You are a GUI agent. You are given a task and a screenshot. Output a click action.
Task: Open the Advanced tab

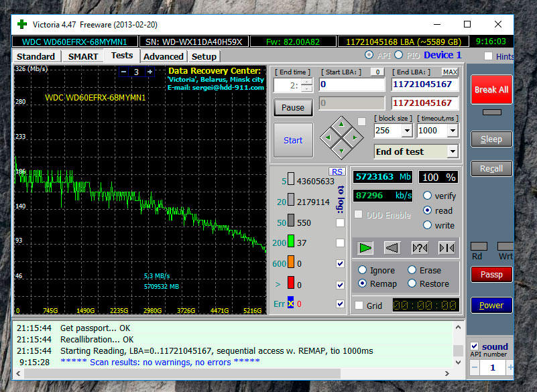(x=163, y=56)
